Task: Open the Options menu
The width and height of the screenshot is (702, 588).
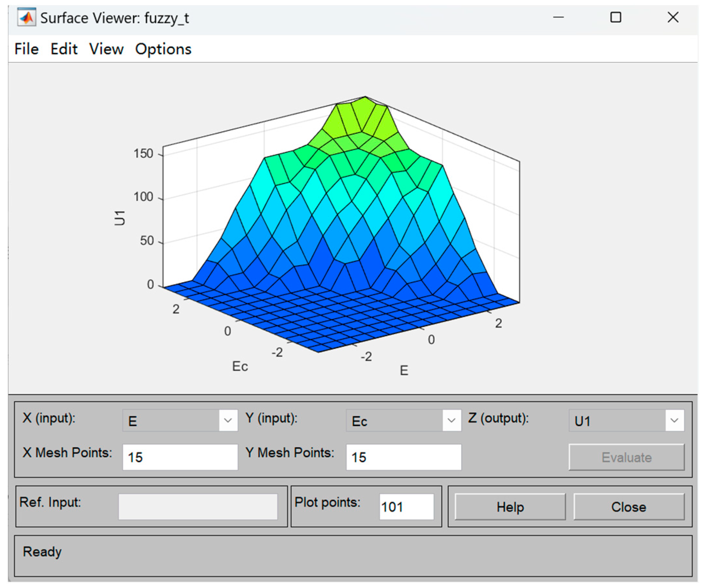Action: pyautogui.click(x=163, y=49)
